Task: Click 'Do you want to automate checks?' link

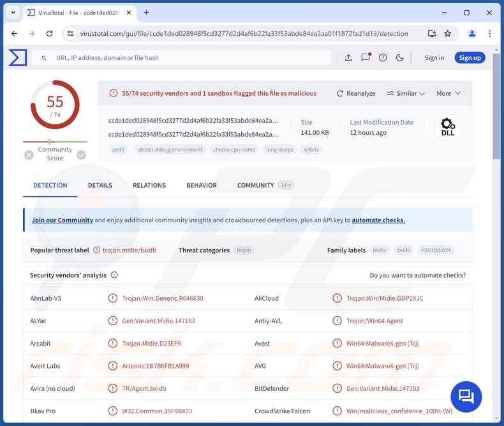Action: point(417,275)
